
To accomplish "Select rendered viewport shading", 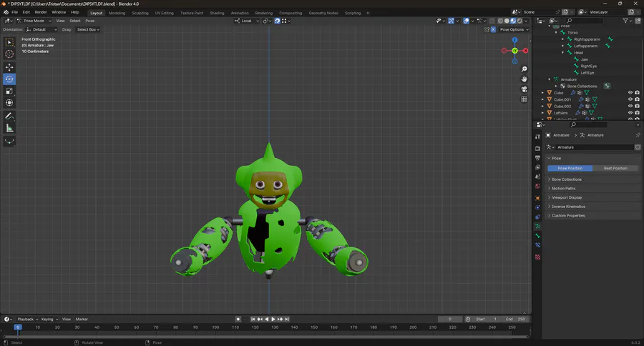I will click(x=519, y=21).
